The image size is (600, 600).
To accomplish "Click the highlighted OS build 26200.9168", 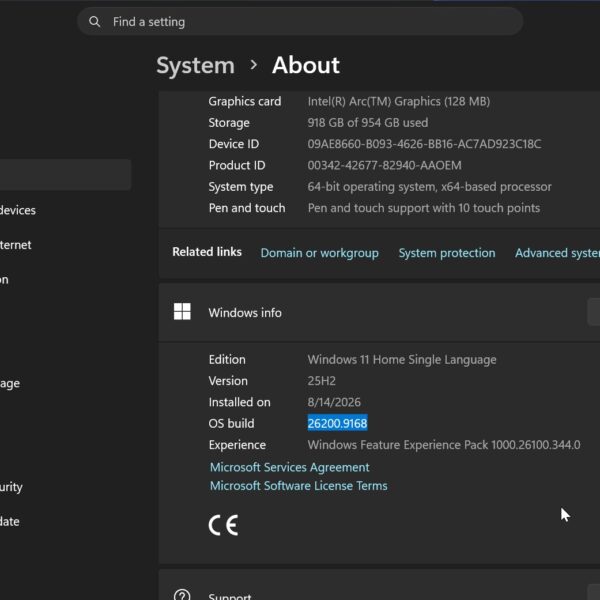I will [338, 423].
